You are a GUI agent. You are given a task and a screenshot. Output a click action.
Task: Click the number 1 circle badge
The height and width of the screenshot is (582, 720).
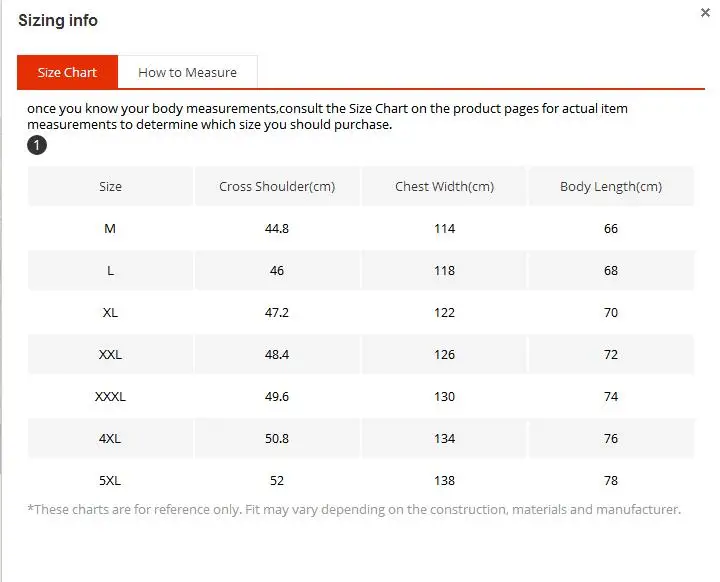point(37,145)
